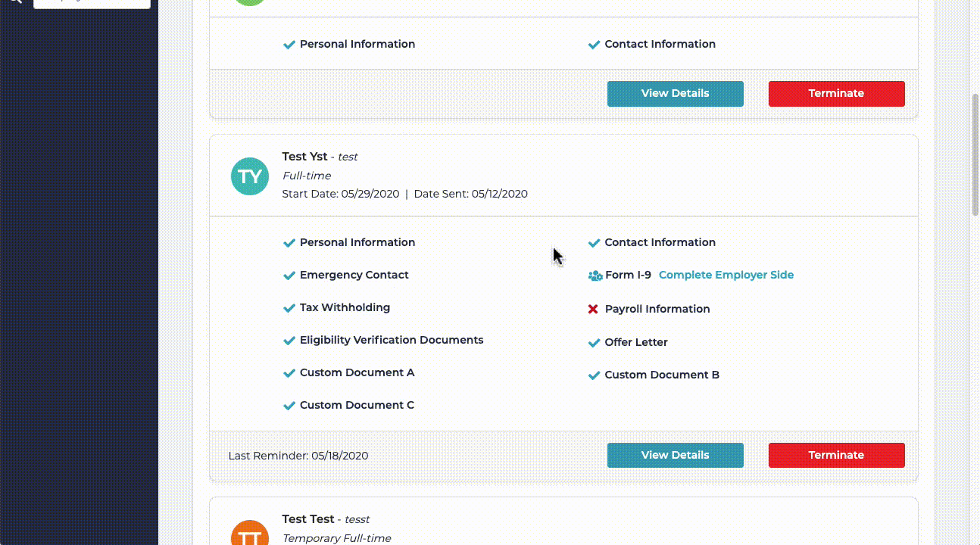This screenshot has width=980, height=545.
Task: Open the Complete Employer Side link
Action: [x=726, y=275]
